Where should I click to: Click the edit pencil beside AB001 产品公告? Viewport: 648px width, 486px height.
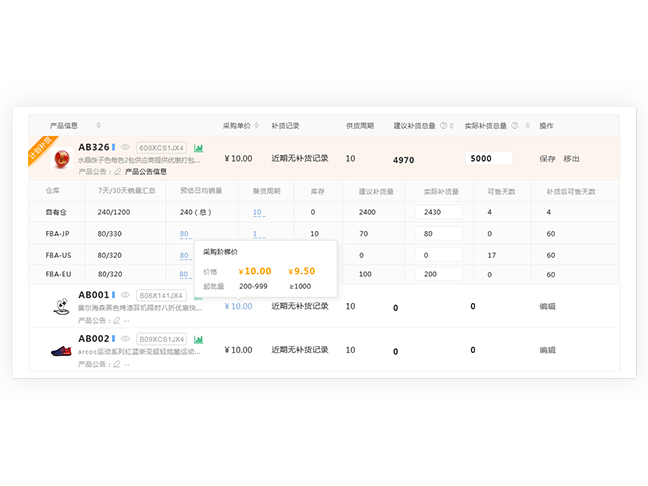(x=117, y=320)
